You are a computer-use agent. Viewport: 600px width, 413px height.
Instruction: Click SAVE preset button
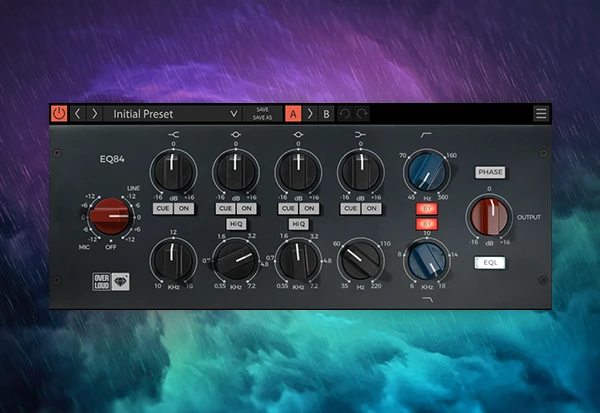(262, 109)
